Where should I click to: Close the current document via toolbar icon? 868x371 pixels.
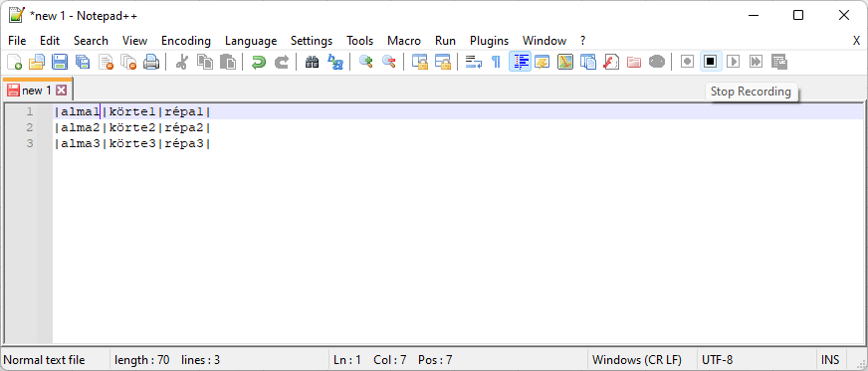pos(106,62)
